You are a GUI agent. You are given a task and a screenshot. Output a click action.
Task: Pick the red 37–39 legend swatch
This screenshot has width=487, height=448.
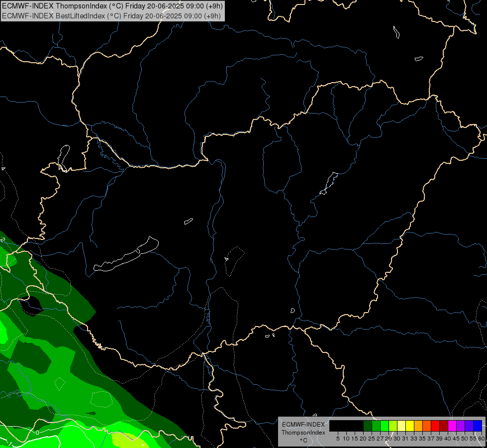435,426
